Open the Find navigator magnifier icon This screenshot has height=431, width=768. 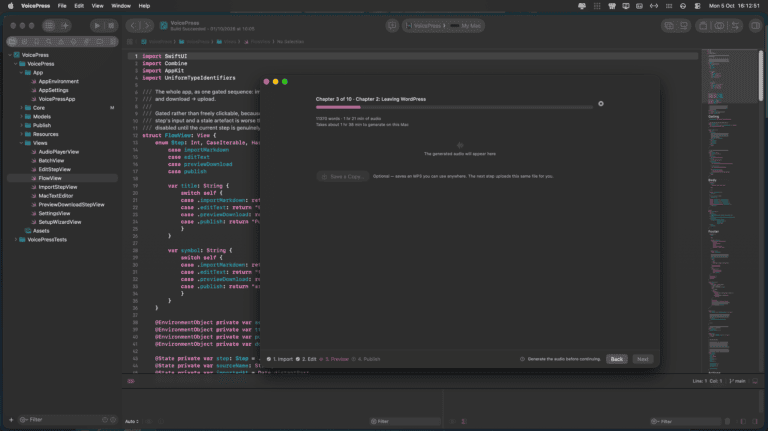[x=49, y=42]
